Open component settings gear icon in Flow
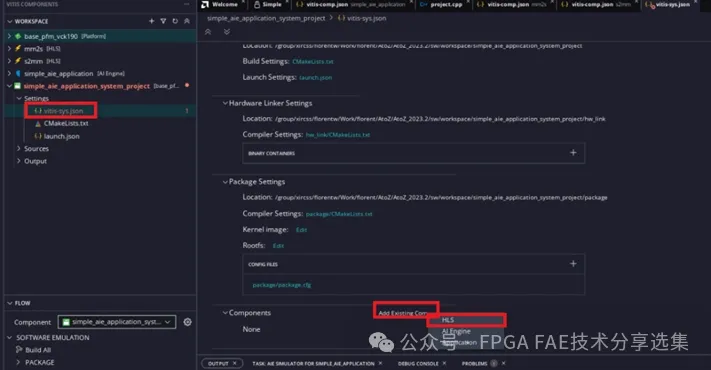 pos(187,322)
